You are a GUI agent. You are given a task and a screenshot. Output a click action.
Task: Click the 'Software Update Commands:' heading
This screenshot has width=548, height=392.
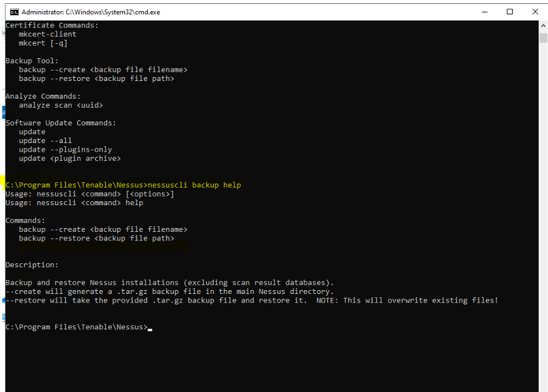point(61,123)
